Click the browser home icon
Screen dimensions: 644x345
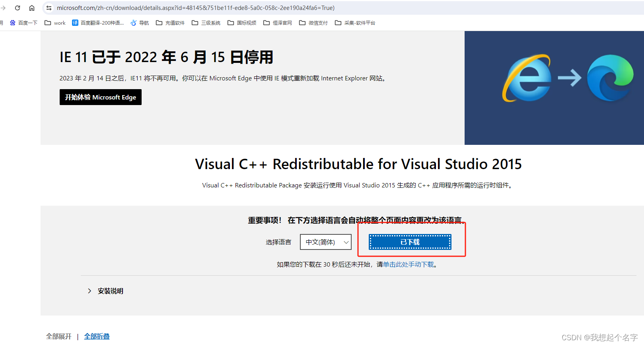coord(32,8)
